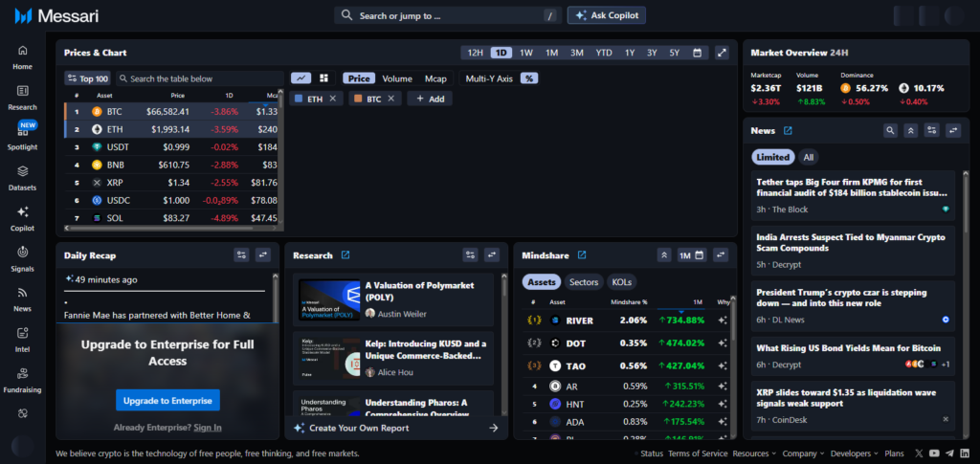Viewport: 980px width, 464px height.
Task: Expand the Resources footer dropdown
Action: point(755,453)
